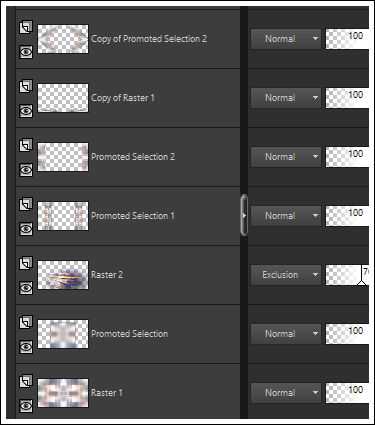The image size is (375, 425).
Task: Click layer type icon beside Raster 2
Action: pos(26,263)
